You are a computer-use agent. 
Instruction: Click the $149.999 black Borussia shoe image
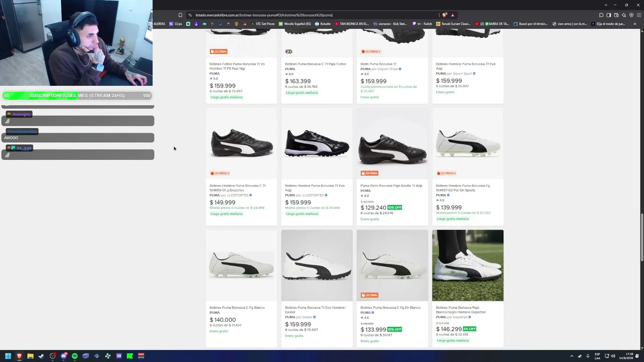[x=242, y=143]
